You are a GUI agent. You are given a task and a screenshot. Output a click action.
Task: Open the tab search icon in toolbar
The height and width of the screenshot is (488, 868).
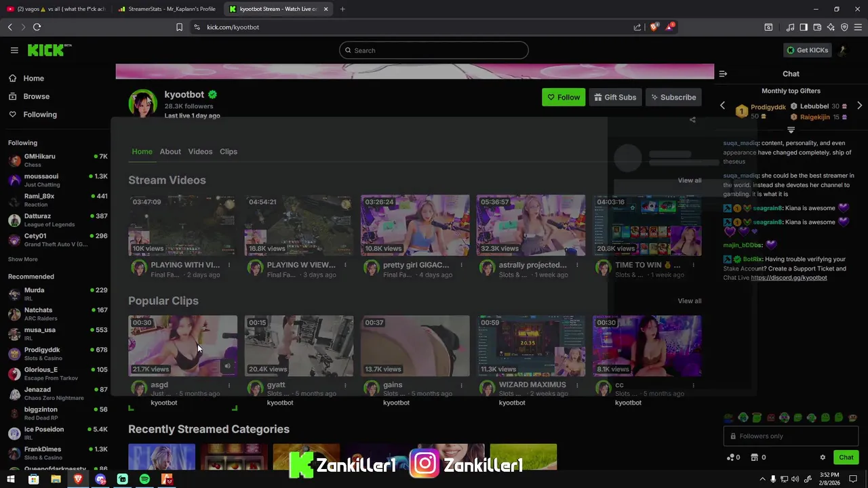(x=768, y=27)
